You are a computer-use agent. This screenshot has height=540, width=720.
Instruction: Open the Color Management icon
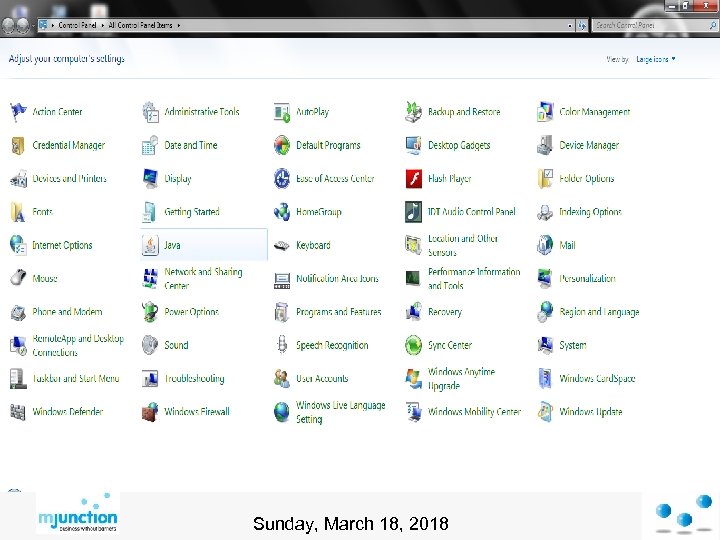tap(545, 112)
